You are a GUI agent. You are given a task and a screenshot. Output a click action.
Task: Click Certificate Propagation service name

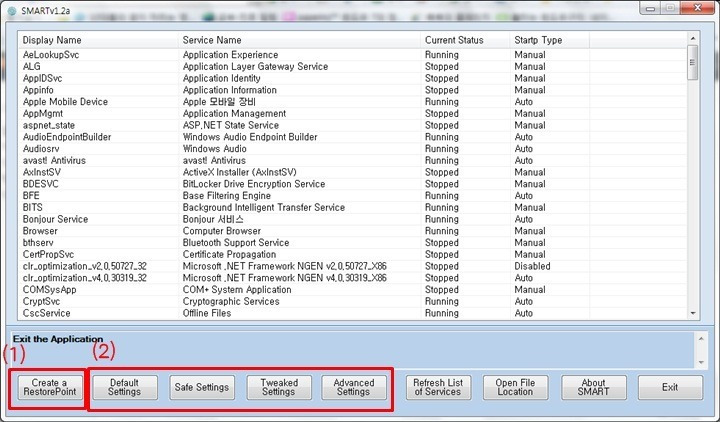(x=230, y=254)
